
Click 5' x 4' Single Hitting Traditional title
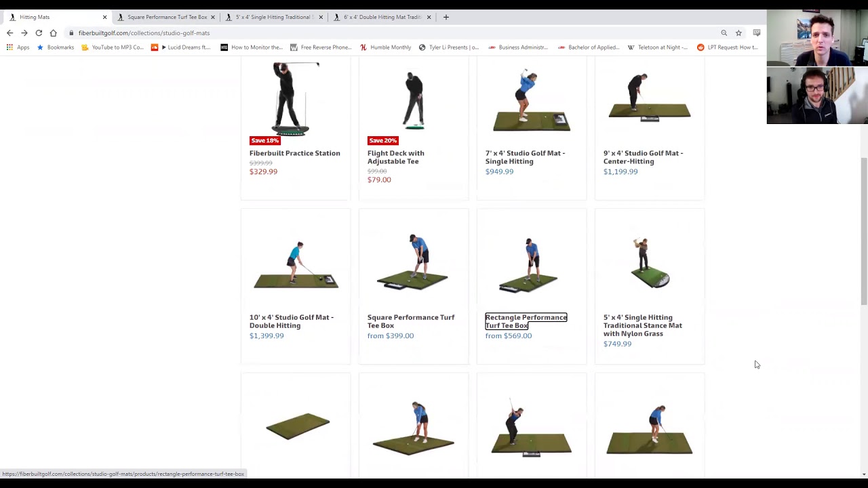click(643, 325)
